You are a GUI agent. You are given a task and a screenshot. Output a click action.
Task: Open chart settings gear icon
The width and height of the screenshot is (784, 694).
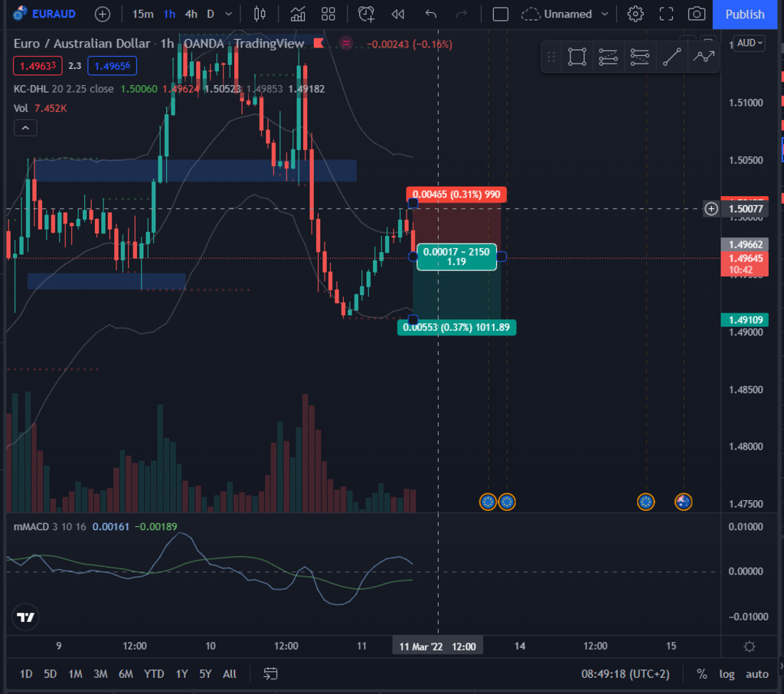(x=635, y=14)
